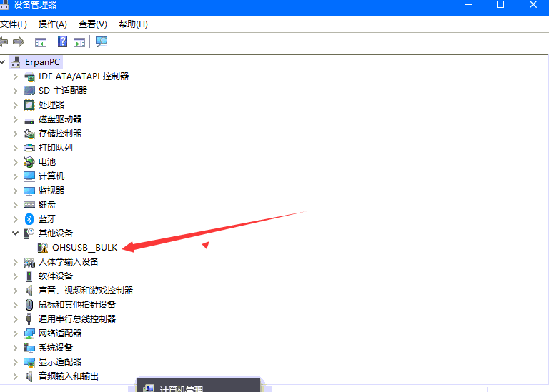Click the Forward arrow toolbar icon

point(19,42)
